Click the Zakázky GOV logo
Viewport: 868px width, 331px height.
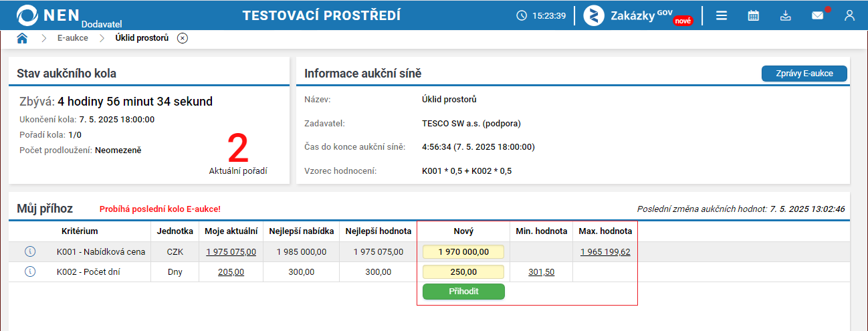click(638, 15)
